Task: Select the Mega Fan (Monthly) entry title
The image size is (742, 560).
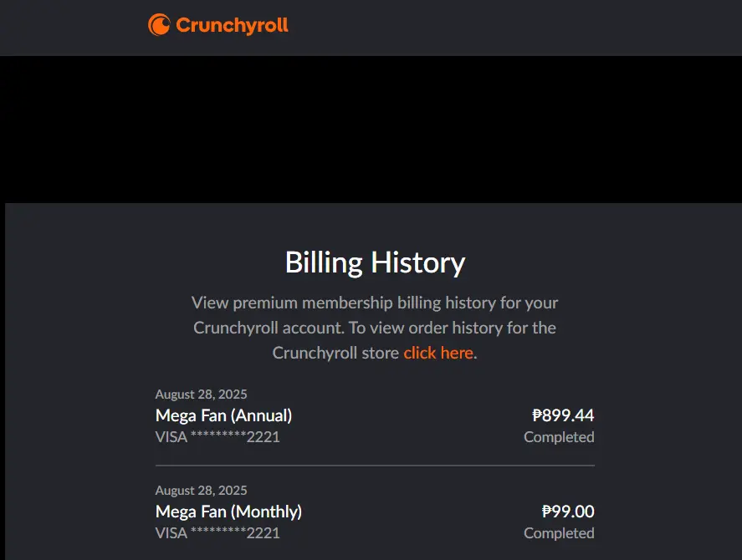Action: (x=228, y=512)
